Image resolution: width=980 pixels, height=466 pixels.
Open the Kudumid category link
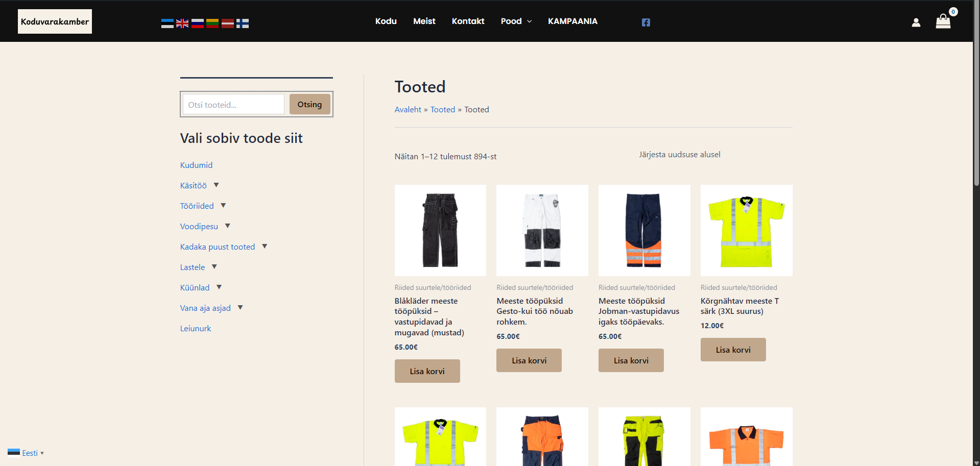(196, 165)
